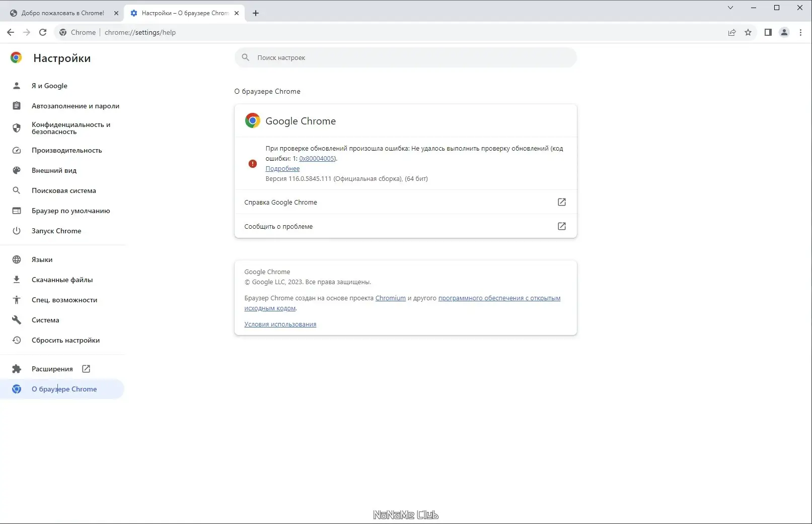Screen dimensions: 812x524
Task: Open the side panel icon
Action: (x=768, y=32)
